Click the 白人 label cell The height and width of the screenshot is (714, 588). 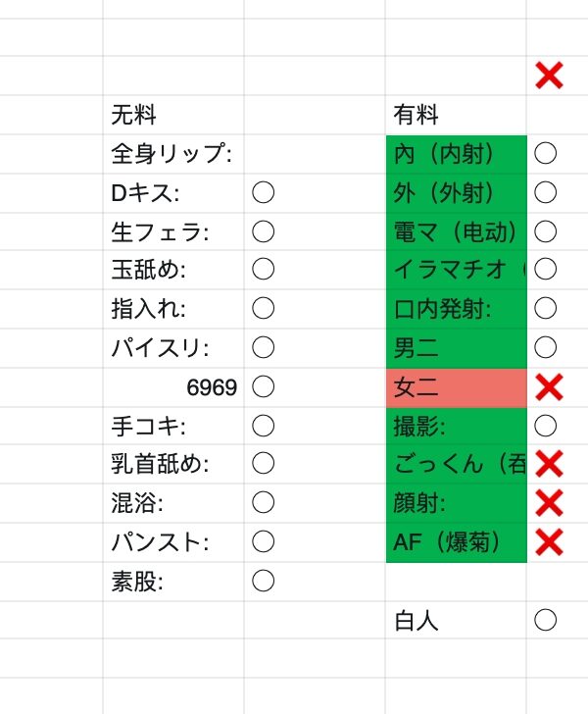pos(456,620)
